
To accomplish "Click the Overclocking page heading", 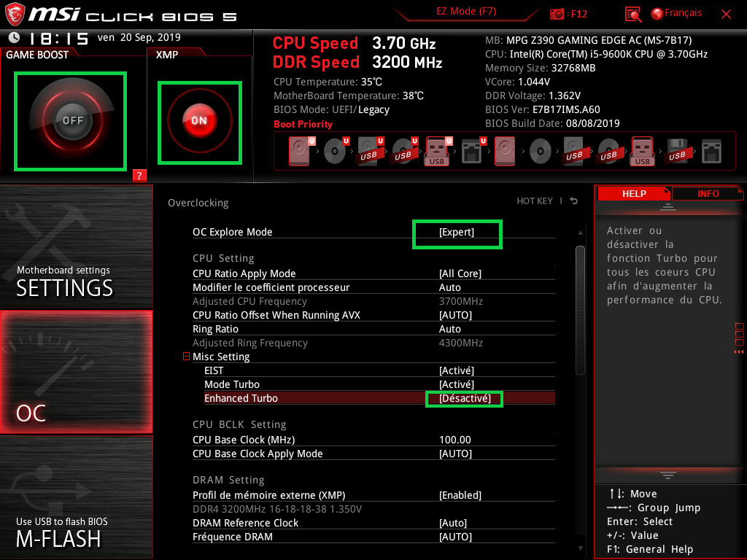I will (x=198, y=203).
